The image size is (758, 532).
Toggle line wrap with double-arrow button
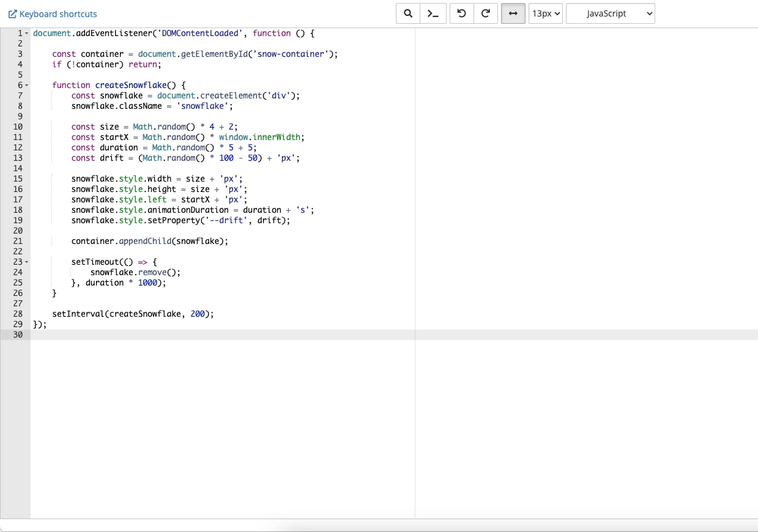[x=513, y=13]
